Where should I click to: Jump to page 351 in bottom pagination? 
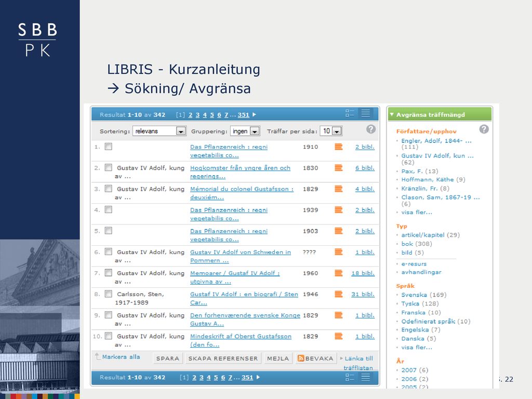point(247,377)
